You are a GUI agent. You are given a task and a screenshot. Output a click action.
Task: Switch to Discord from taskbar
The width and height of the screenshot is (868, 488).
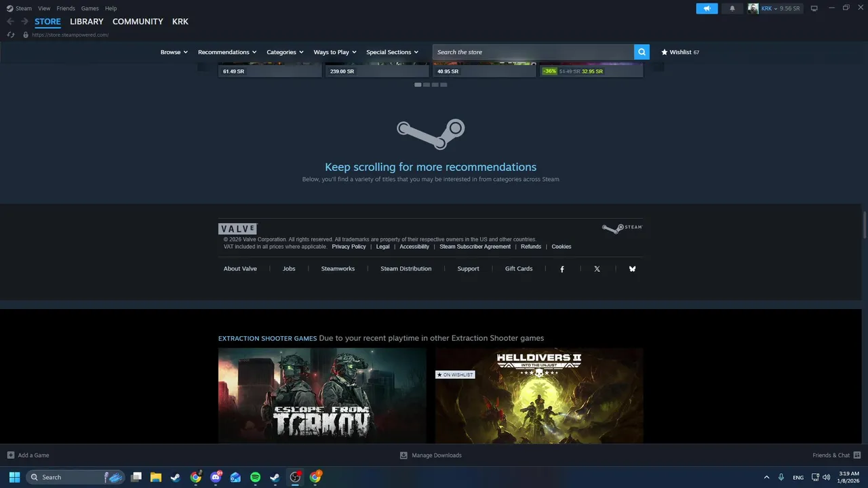pos(216,477)
